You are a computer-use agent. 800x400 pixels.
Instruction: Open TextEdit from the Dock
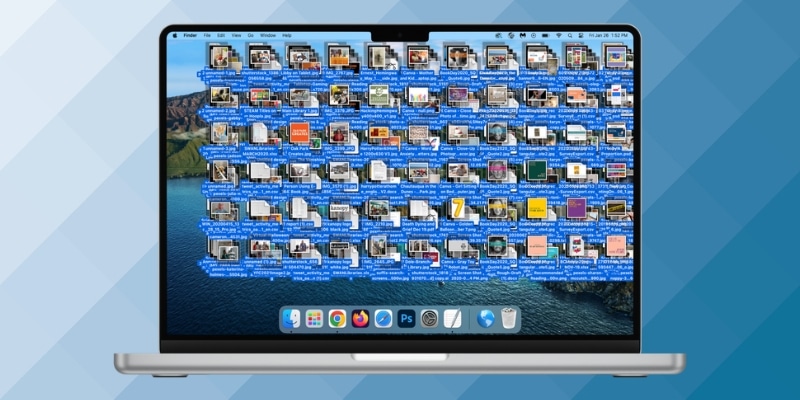coord(453,319)
